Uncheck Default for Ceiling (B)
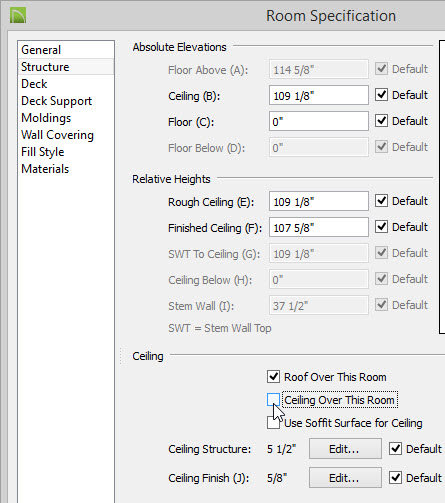The image size is (445, 503). (x=381, y=95)
